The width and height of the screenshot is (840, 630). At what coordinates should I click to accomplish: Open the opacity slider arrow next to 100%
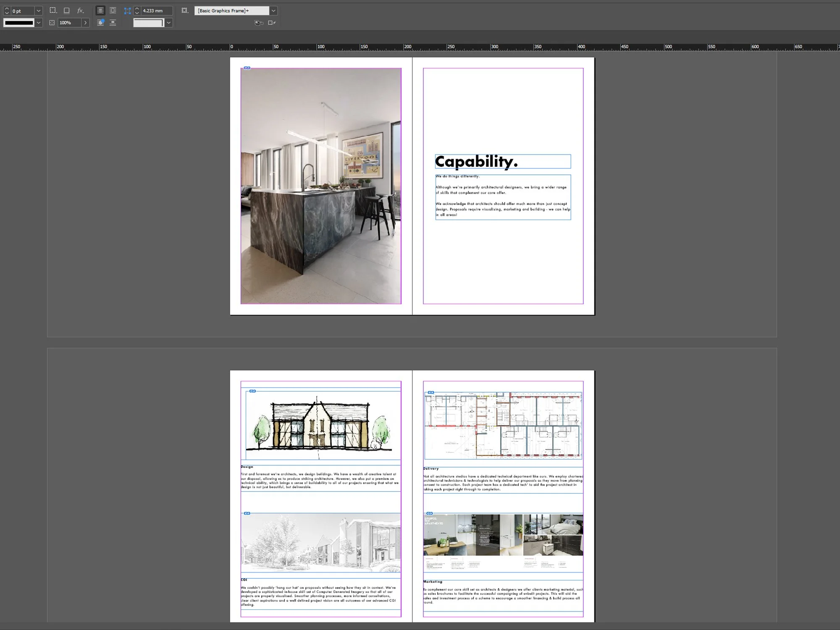(85, 23)
